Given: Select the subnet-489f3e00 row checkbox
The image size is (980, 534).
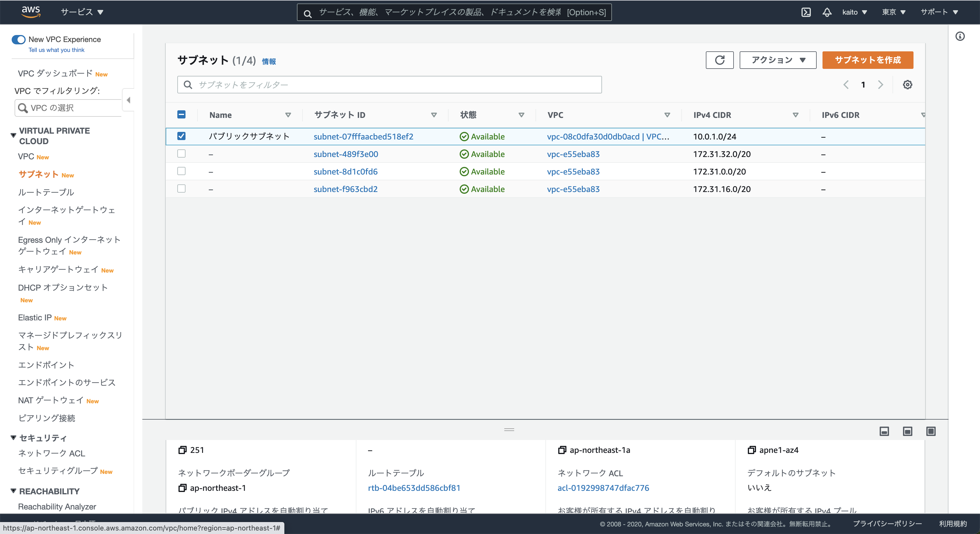Looking at the screenshot, I should coord(181,154).
